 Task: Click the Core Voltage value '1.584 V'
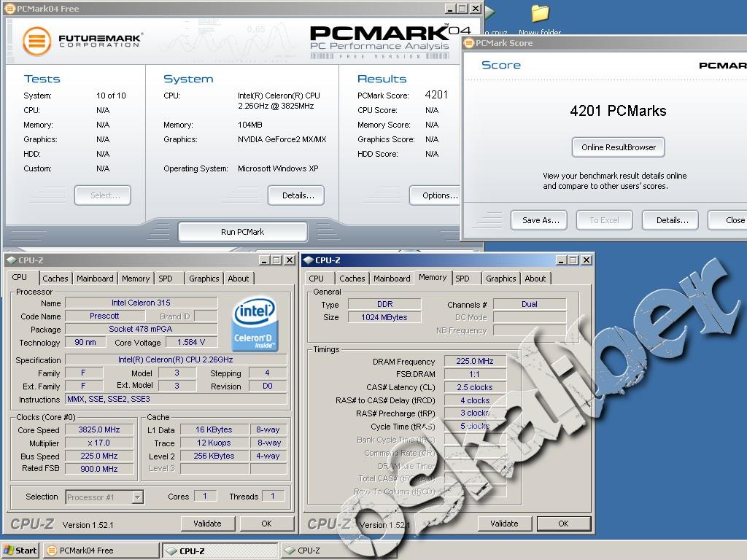[x=191, y=342]
